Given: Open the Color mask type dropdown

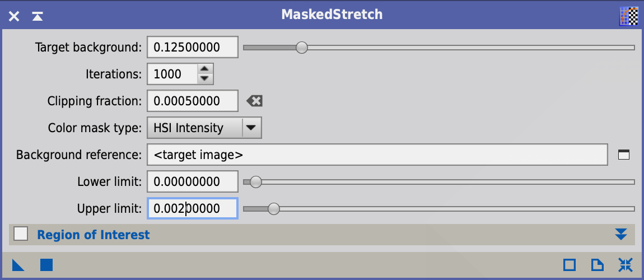Looking at the screenshot, I should pyautogui.click(x=204, y=128).
